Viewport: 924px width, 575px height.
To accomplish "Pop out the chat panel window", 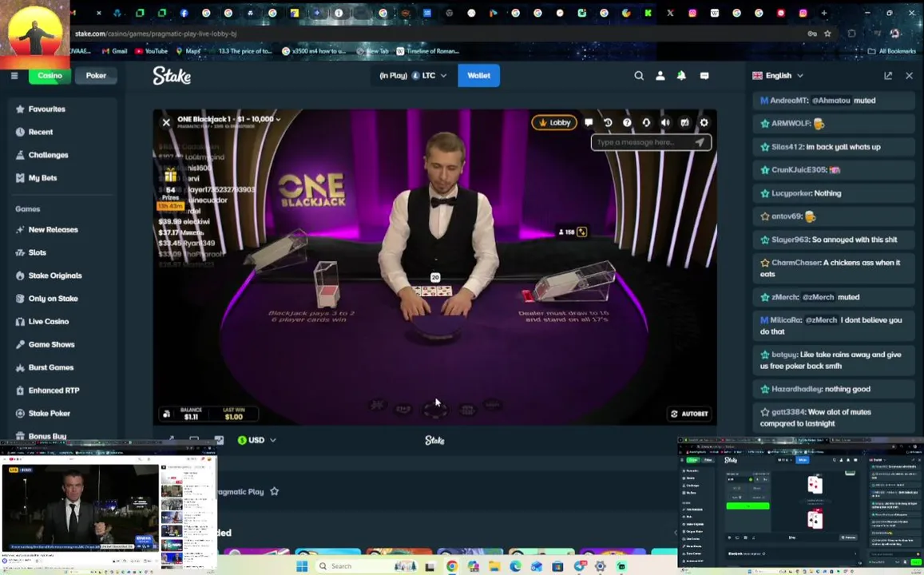I will click(888, 75).
